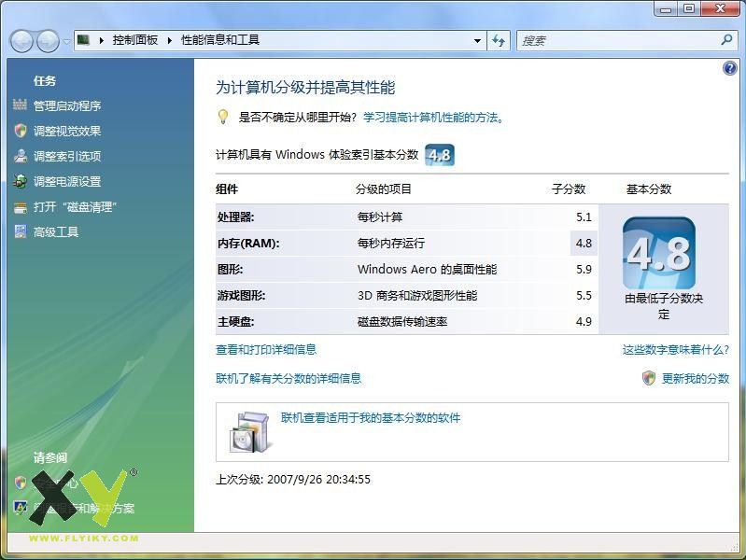Click the magnifier search icon
This screenshot has width=746, height=560.
coord(726,40)
